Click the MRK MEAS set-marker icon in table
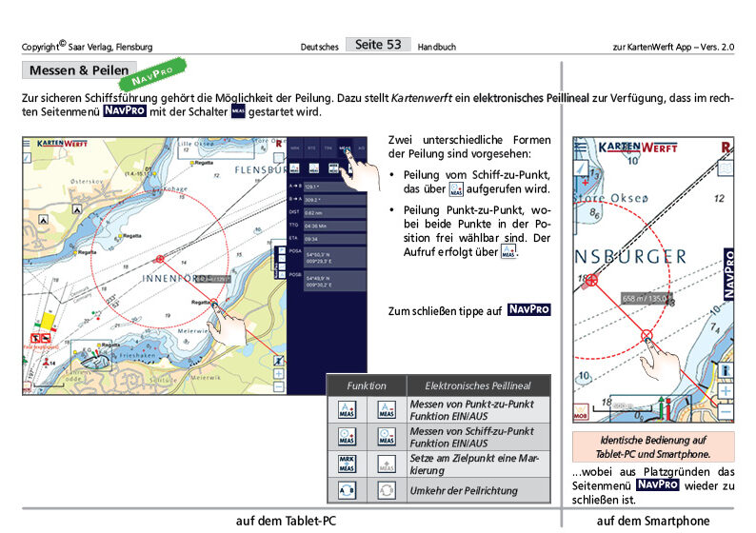Viewport: 756px width, 533px height. pyautogui.click(x=348, y=464)
